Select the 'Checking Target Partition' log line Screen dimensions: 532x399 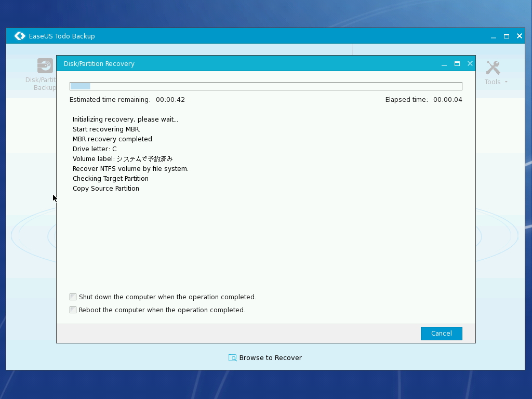click(x=111, y=179)
